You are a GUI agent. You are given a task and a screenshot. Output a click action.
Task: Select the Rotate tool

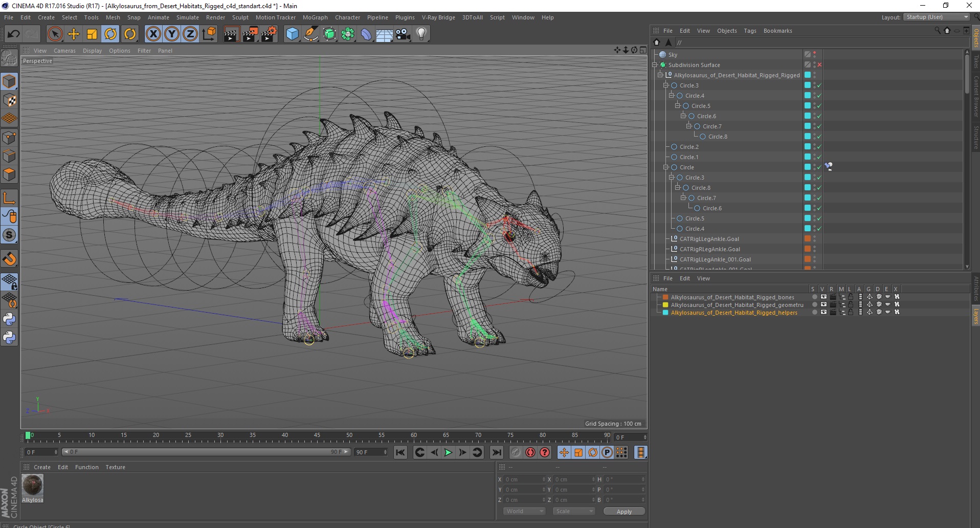pos(110,34)
